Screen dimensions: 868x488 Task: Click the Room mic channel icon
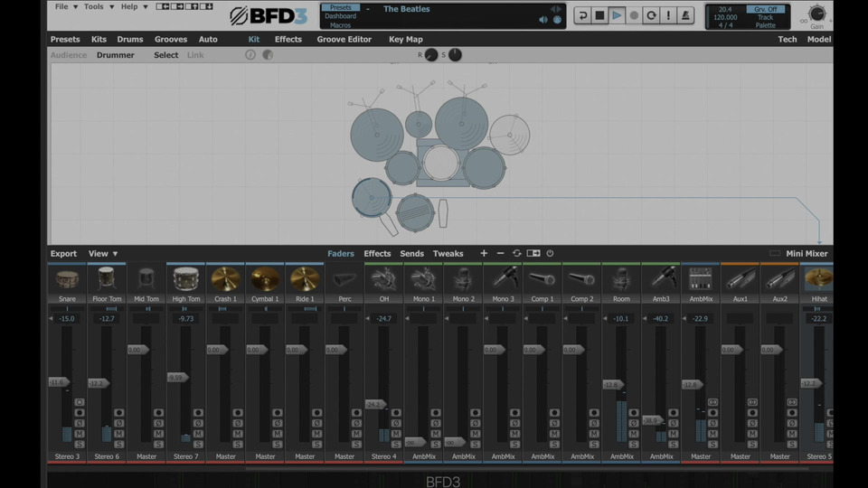coord(622,279)
